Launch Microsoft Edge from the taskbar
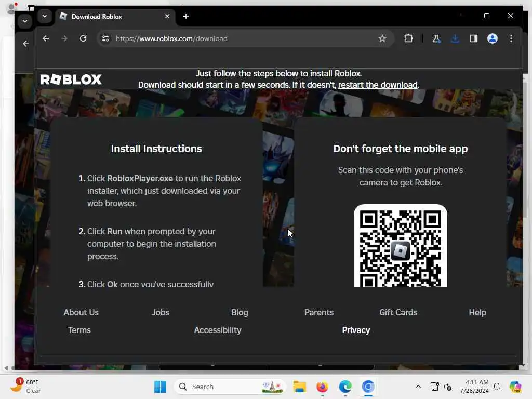The height and width of the screenshot is (399, 532). point(345,387)
